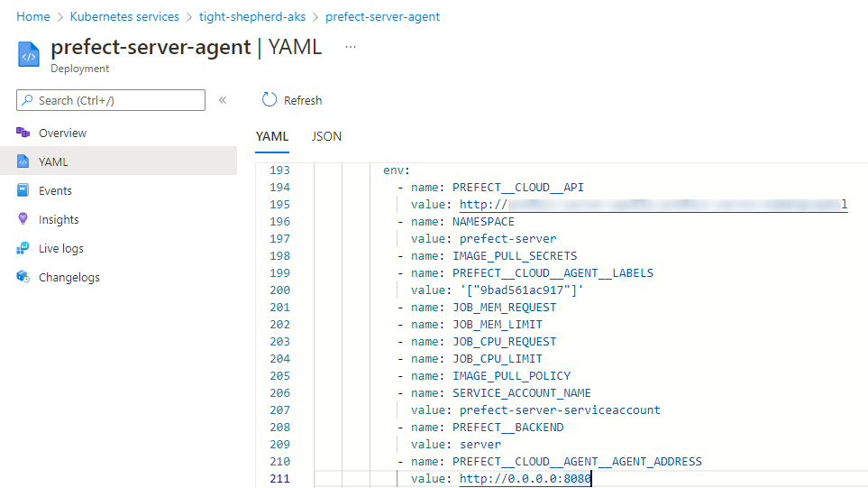Go to Events in the sidebar
The image size is (868, 488).
(55, 190)
